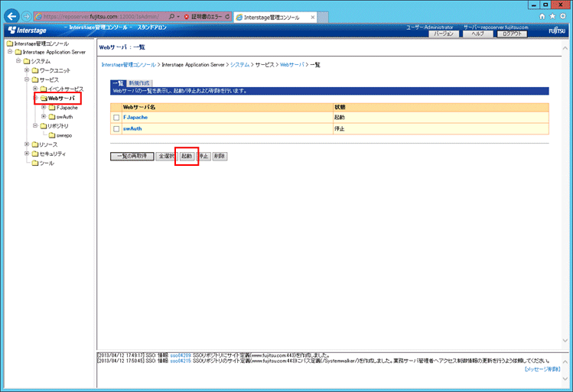This screenshot has height=392, width=573.
Task: Click the セキュリティ folder icon
Action: pos(35,154)
